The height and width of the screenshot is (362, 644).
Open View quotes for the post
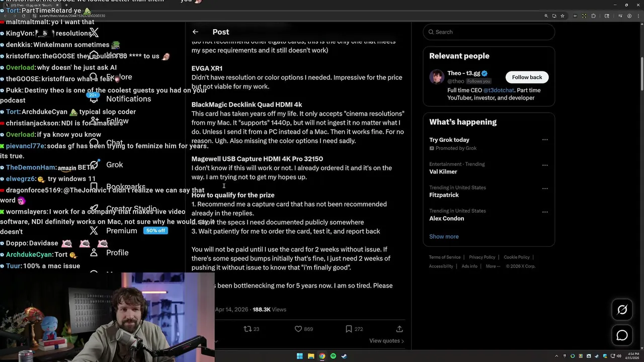click(x=386, y=341)
